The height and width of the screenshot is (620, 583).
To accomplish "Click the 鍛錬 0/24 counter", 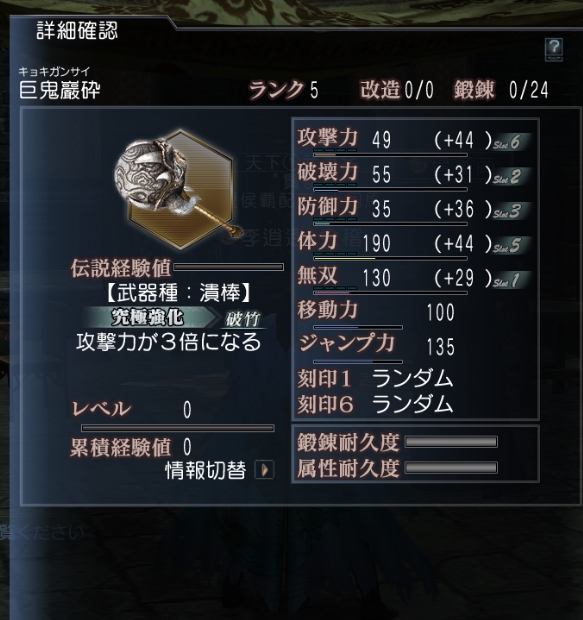I will tap(501, 90).
